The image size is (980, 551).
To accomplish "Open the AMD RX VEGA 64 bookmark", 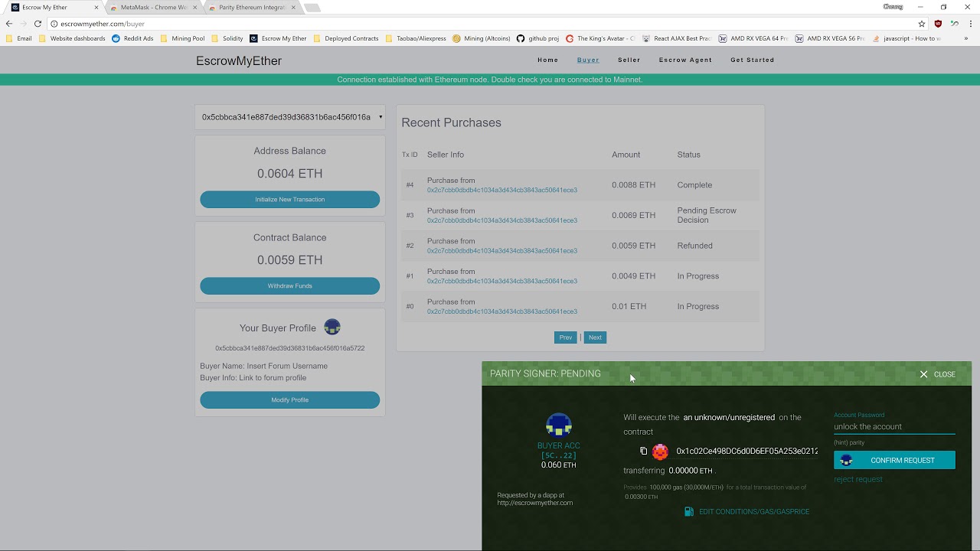I will (754, 38).
